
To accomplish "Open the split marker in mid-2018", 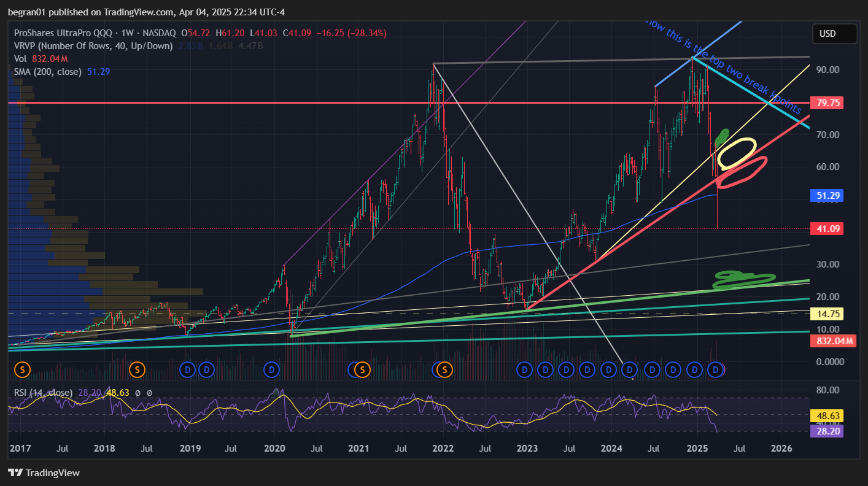I will coord(138,369).
